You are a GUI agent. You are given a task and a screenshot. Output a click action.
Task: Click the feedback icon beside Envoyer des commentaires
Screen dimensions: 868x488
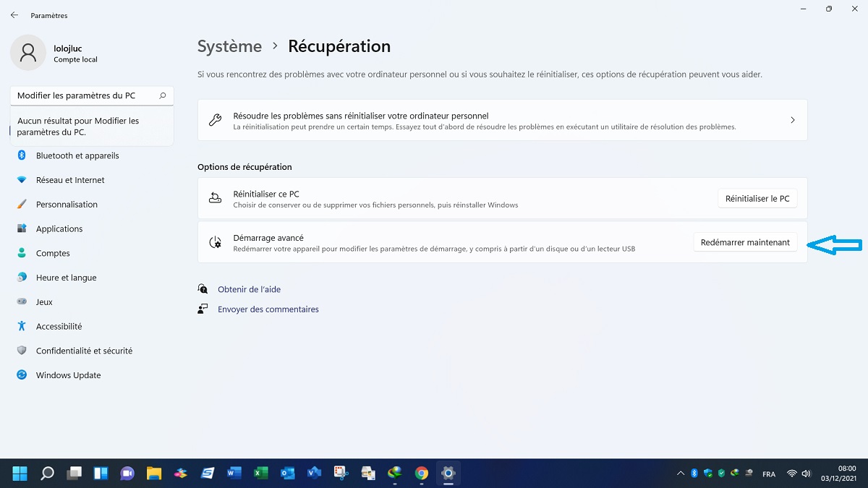203,309
